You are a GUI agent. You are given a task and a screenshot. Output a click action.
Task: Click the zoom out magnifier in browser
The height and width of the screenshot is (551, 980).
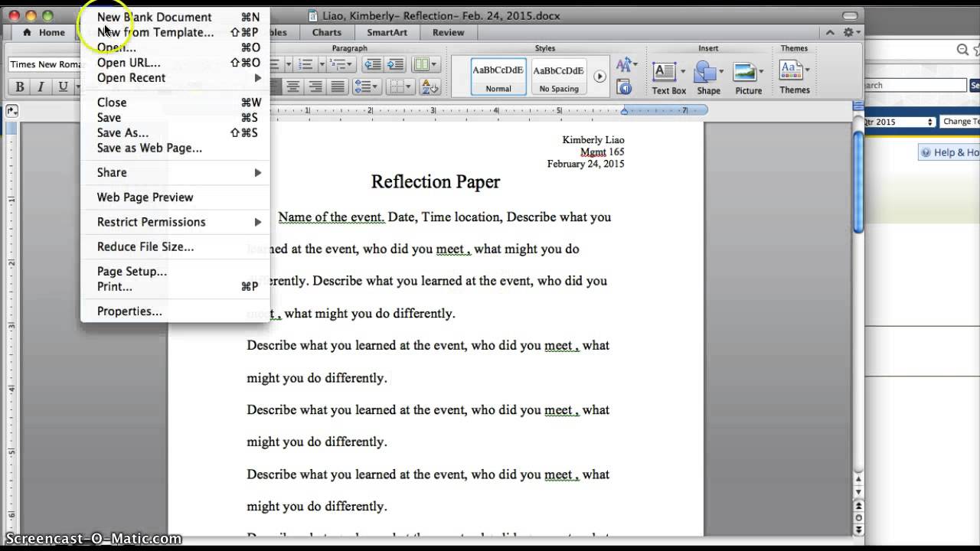pos(962,50)
